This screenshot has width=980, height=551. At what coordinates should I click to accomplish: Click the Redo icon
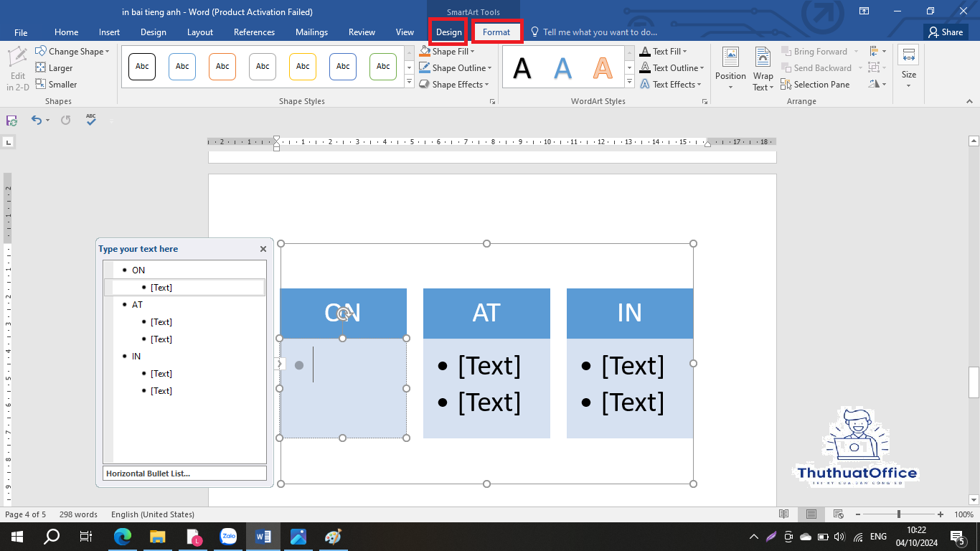tap(65, 121)
